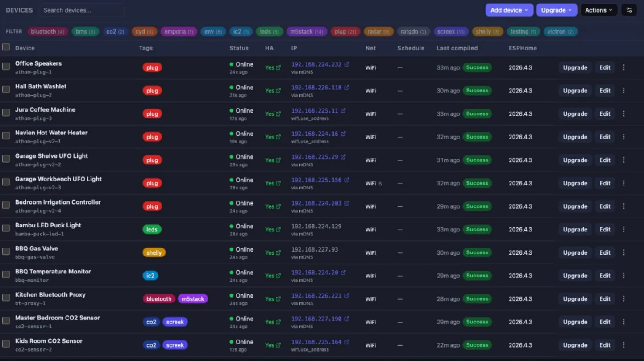Select the Bedroom Irrigation Controller checkbox

tap(6, 205)
